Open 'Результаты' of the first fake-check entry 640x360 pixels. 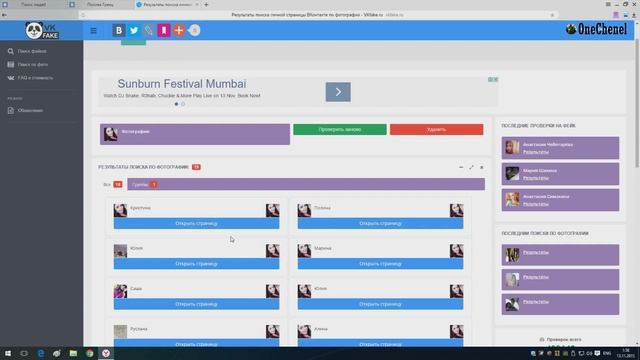click(x=536, y=152)
